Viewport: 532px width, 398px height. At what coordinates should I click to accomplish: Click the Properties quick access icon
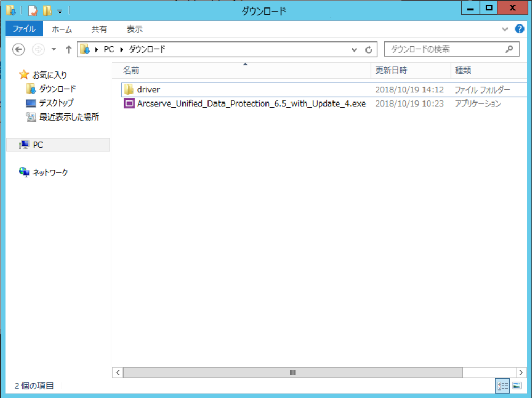coord(32,11)
